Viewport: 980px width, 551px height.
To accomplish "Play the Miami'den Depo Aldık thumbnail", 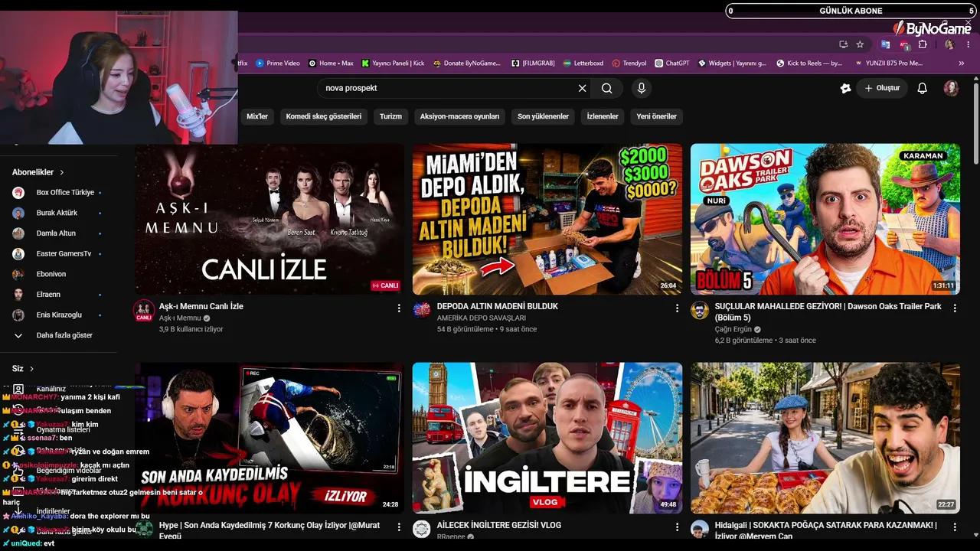I will [x=547, y=219].
